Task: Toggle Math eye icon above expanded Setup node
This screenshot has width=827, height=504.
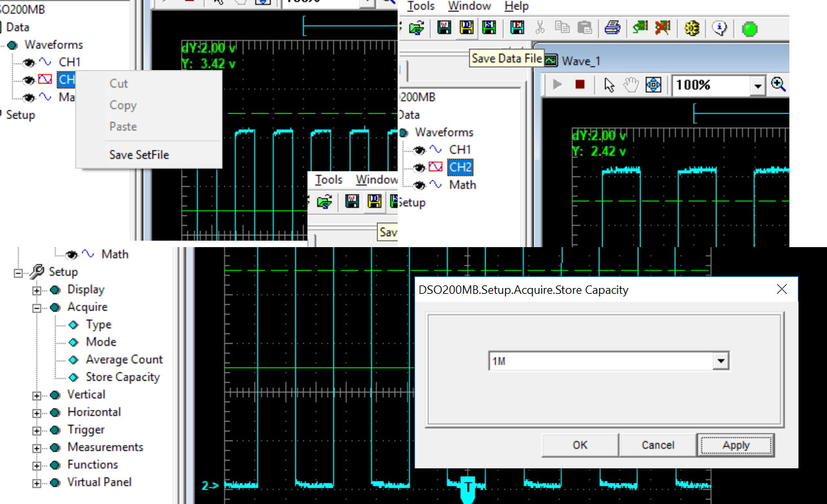Action: [72, 254]
